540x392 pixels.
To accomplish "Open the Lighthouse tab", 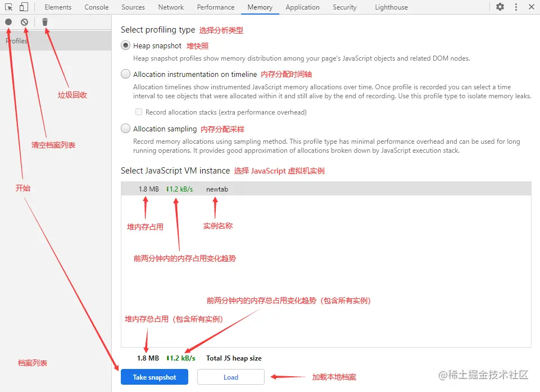I will tap(391, 7).
